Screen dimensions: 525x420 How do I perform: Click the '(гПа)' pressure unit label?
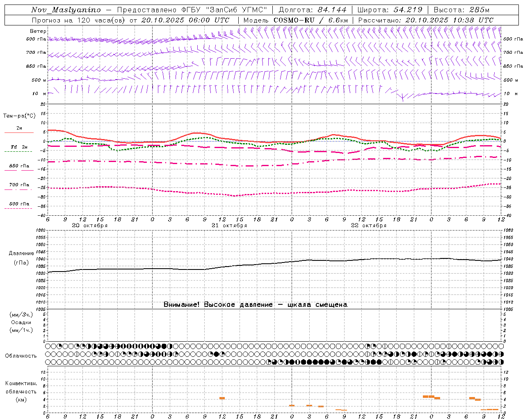click(21, 263)
